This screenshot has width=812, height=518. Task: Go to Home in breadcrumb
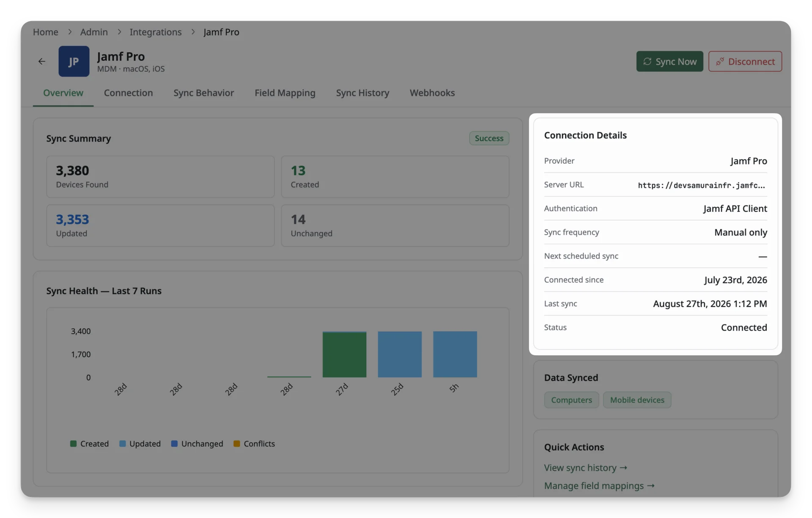[45, 32]
